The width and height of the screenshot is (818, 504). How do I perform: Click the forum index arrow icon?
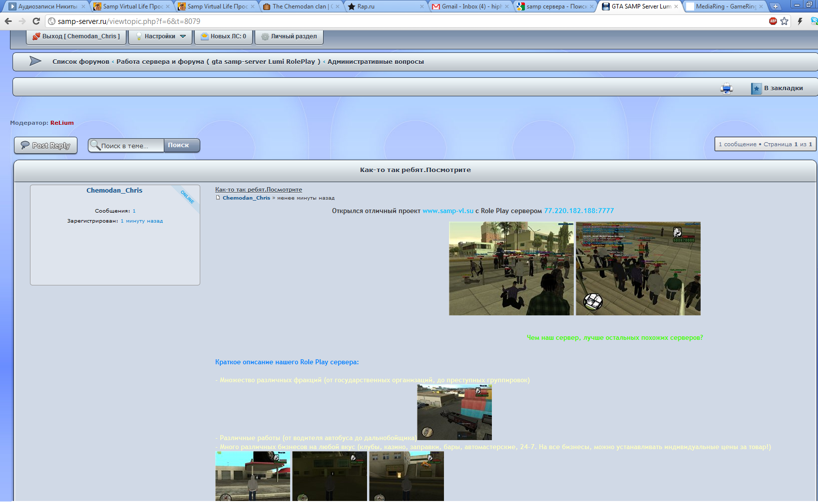click(35, 61)
